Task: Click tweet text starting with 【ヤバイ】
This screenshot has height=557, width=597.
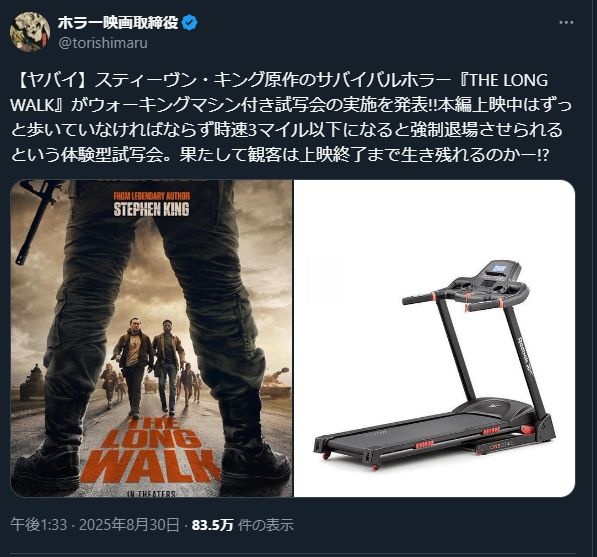Action: (291, 117)
